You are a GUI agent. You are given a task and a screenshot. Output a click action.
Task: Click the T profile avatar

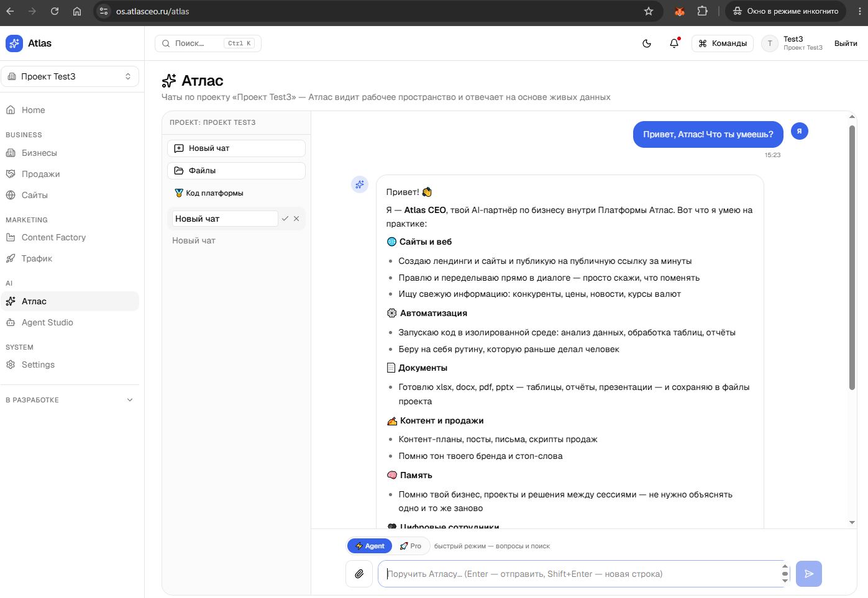(x=770, y=43)
